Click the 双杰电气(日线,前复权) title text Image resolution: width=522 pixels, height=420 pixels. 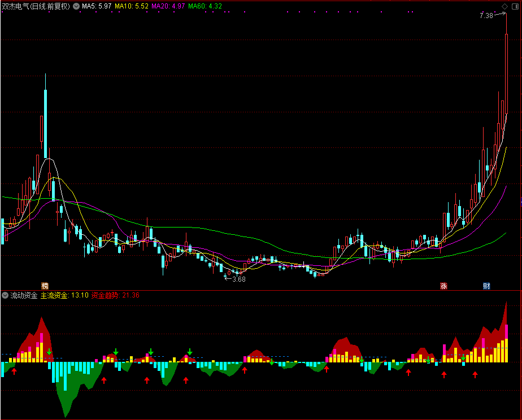click(x=36, y=6)
